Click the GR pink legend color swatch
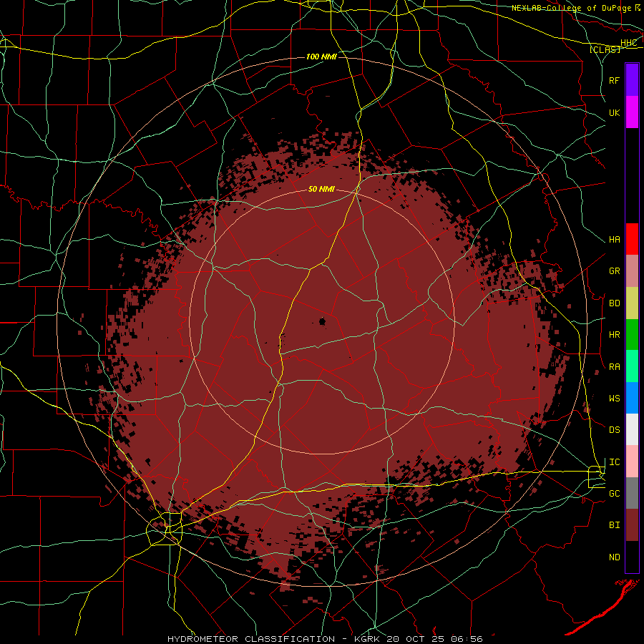 coord(632,271)
